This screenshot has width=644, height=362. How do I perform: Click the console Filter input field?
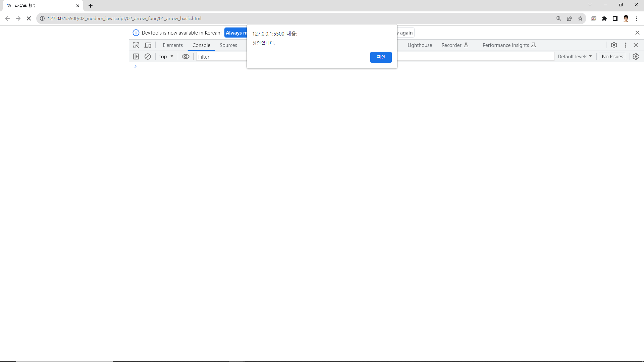(x=221, y=57)
